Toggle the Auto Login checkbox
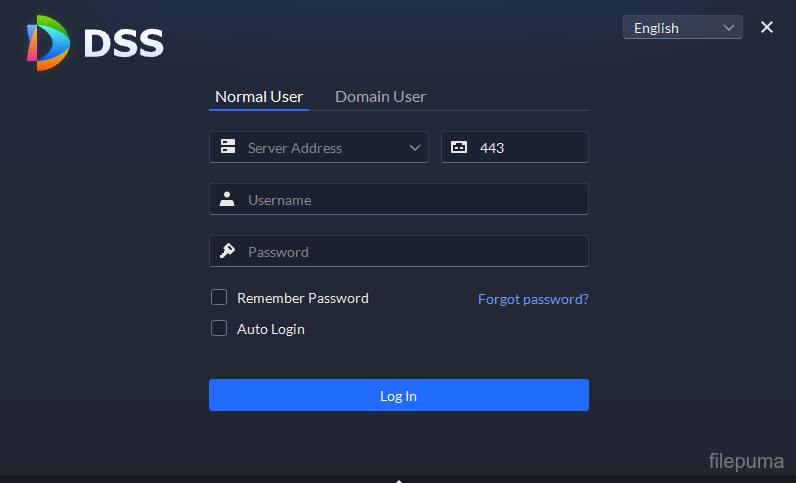 (x=219, y=328)
